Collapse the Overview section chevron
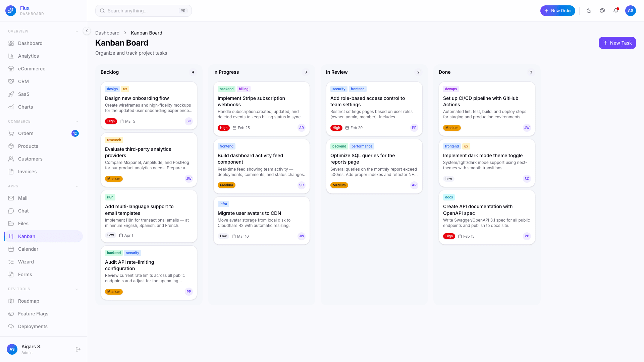 coord(77,31)
